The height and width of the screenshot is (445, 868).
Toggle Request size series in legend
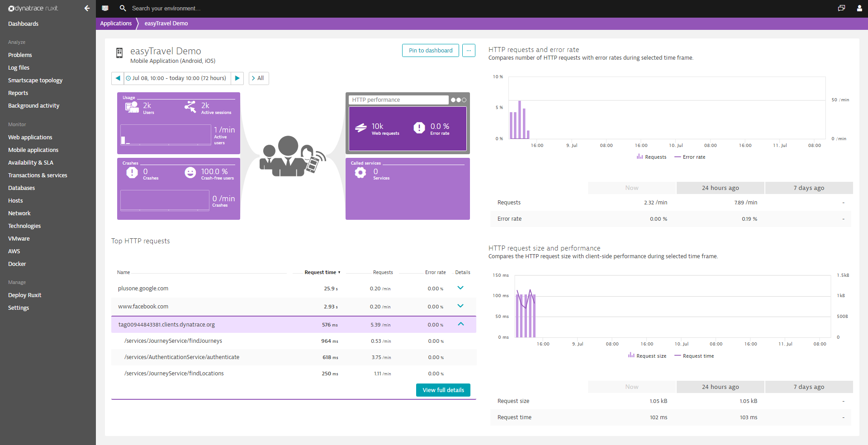click(647, 356)
